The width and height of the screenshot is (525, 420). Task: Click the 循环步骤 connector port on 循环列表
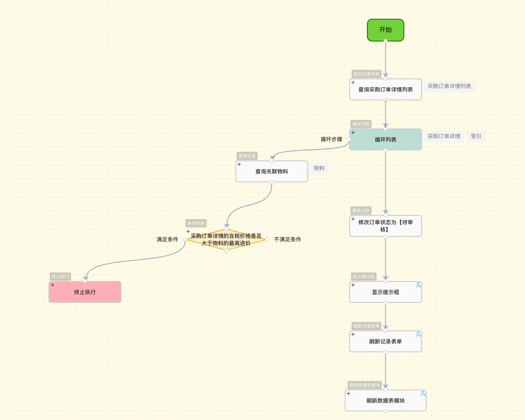(349, 140)
